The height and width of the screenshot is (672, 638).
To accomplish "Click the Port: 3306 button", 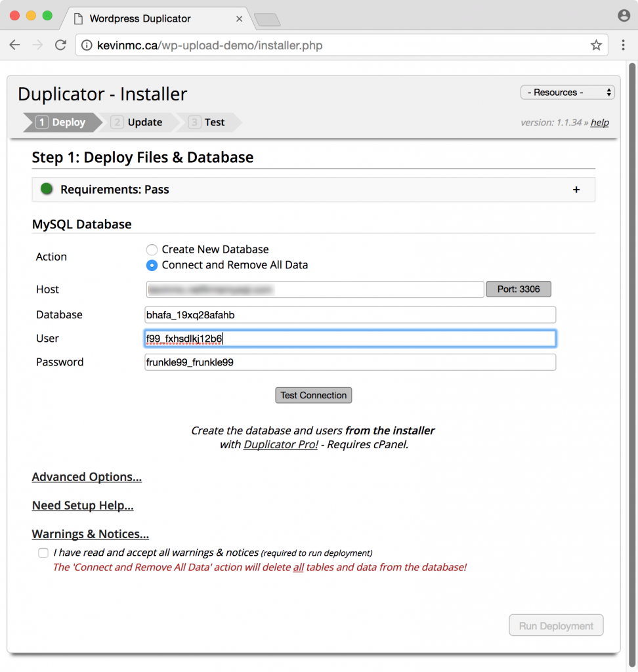I will [519, 289].
